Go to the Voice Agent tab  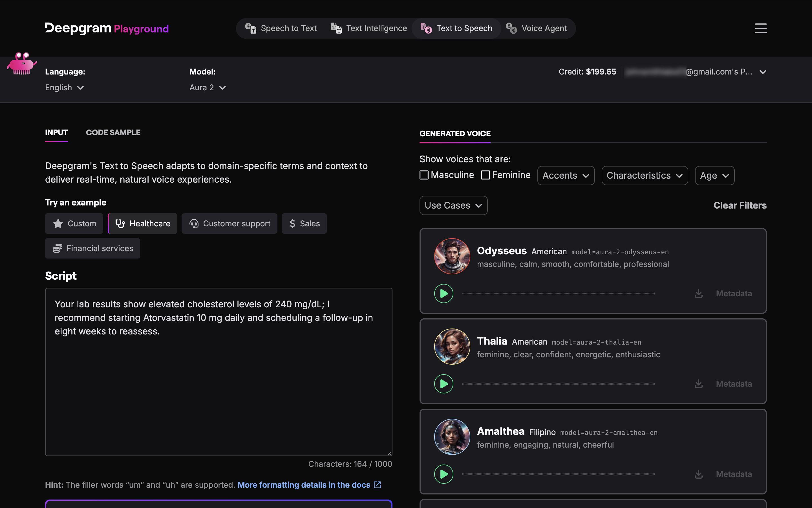537,28
